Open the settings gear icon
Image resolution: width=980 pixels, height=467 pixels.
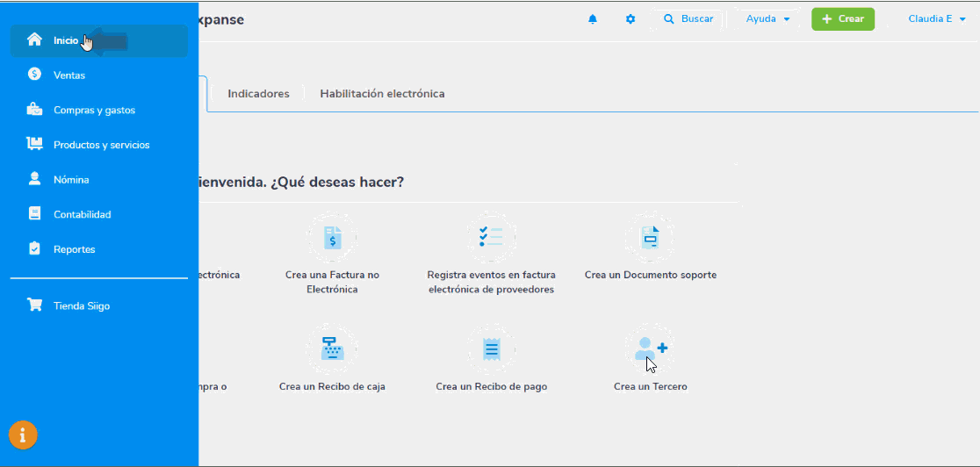631,19
